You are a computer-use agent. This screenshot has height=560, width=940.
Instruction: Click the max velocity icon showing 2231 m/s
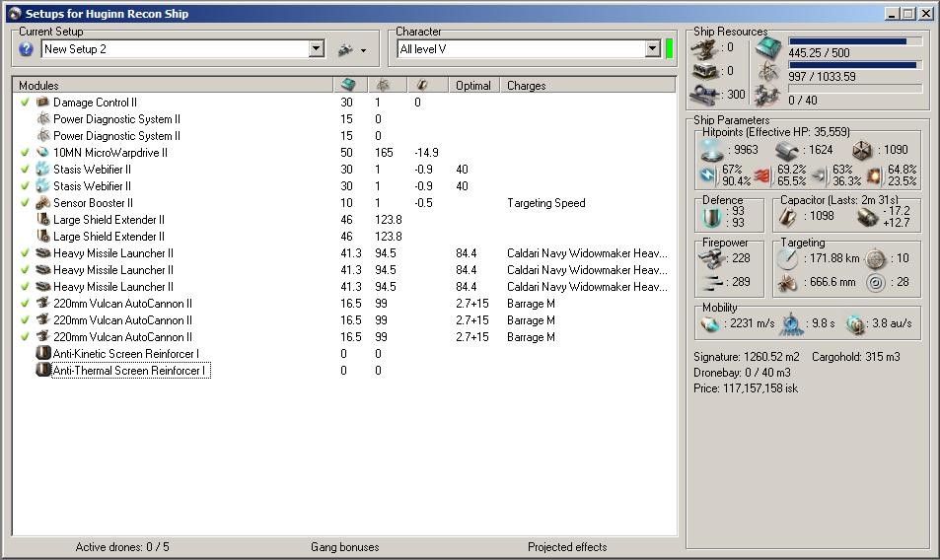710,324
